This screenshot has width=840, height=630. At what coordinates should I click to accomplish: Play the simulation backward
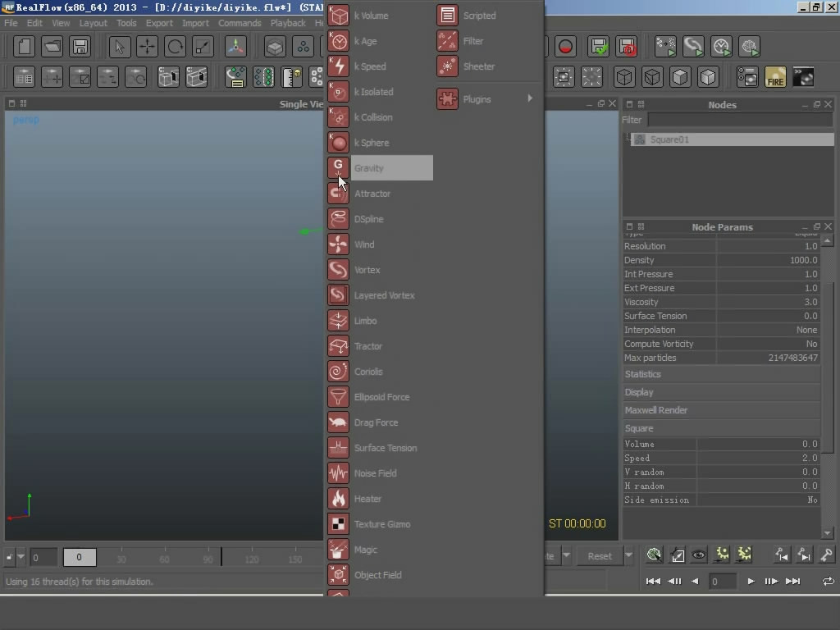(x=695, y=582)
